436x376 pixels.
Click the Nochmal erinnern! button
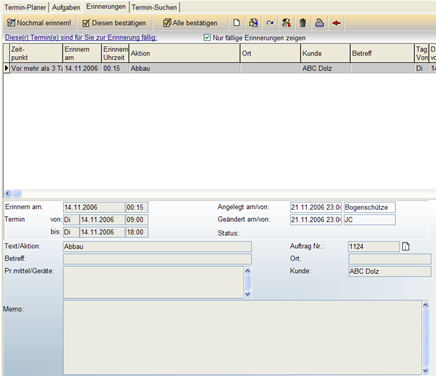(39, 23)
